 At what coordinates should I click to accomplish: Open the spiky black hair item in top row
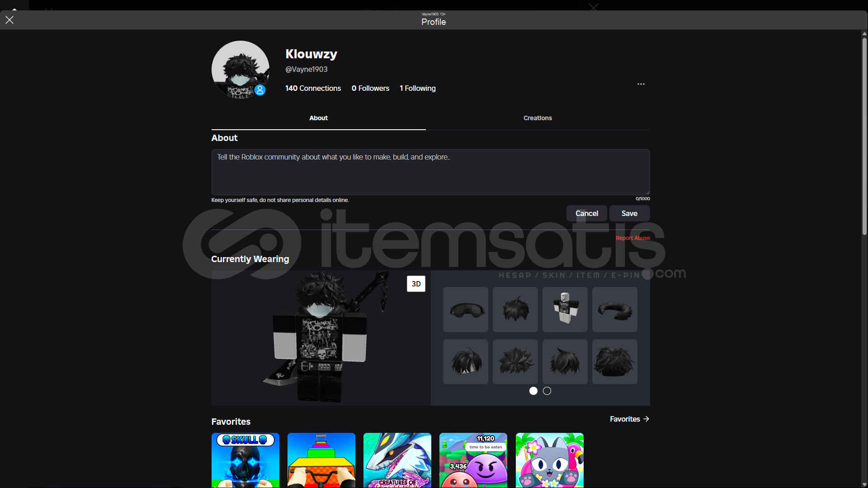point(515,310)
